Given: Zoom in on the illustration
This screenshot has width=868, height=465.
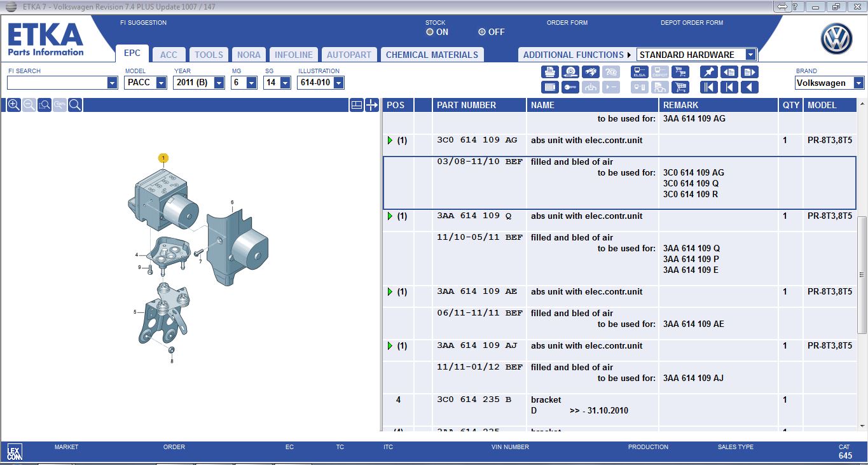Looking at the screenshot, I should [13, 104].
